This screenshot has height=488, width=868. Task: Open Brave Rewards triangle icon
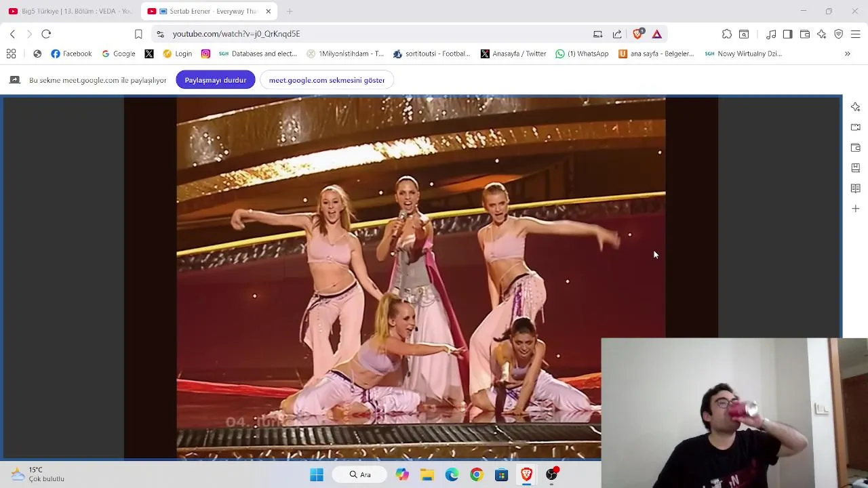point(657,34)
